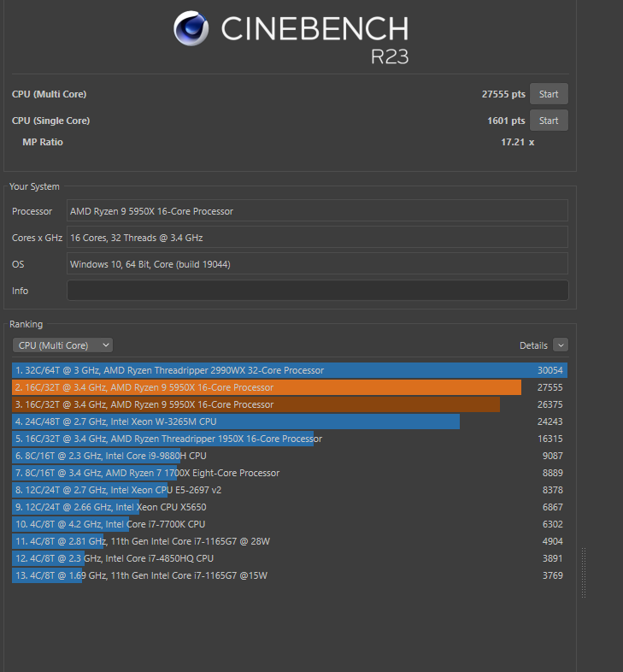Select the Threadripper 2990WX ranking row
Screen dimensions: 623x672
click(x=290, y=370)
